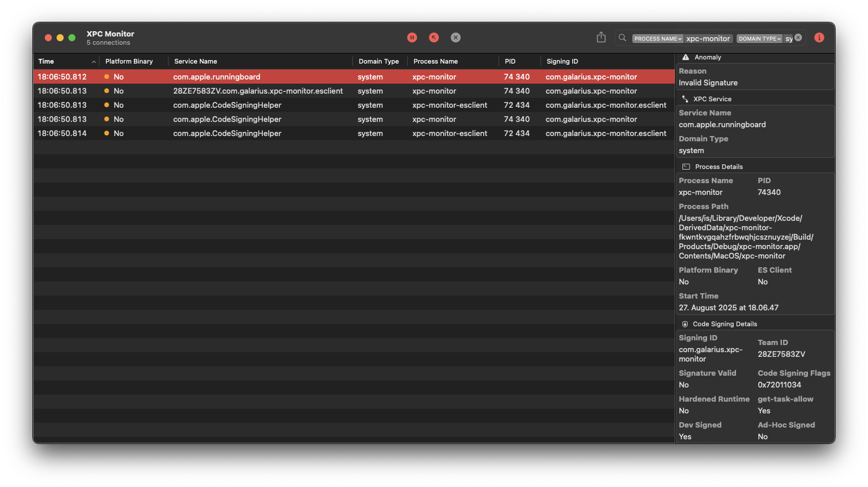
Task: Click the gray X clear button in toolbar
Action: [x=456, y=38]
